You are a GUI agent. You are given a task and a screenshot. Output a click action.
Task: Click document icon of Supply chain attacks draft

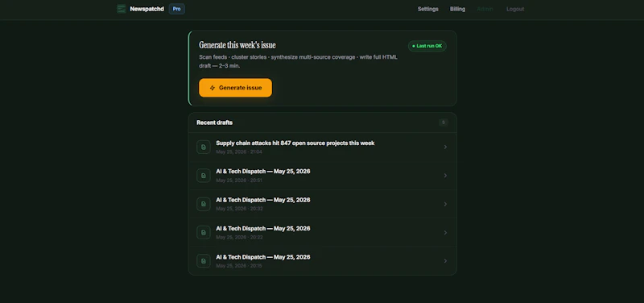pos(204,147)
